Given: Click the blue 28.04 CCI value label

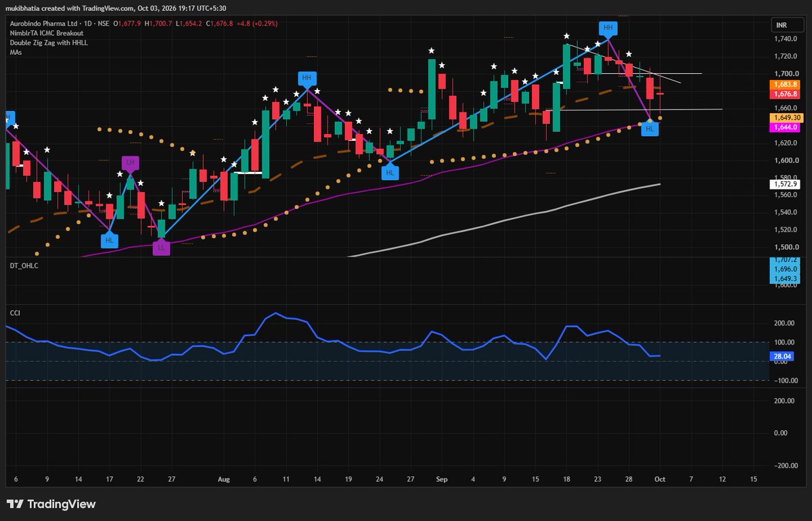Looking at the screenshot, I should coord(782,355).
